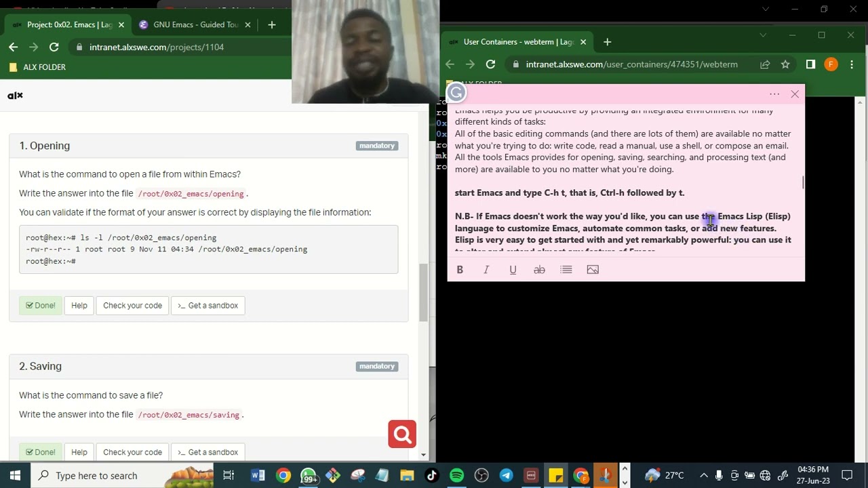
Task: Open Chrome side panel in right window
Action: [810, 64]
